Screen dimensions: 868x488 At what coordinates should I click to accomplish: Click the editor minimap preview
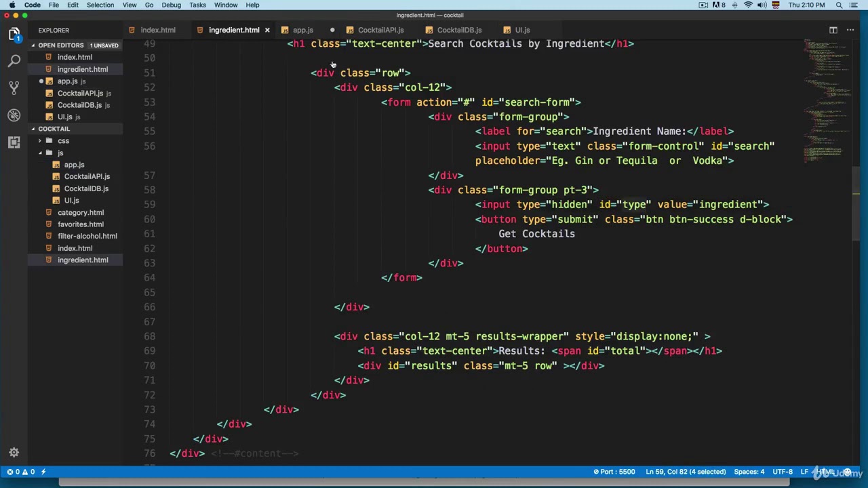tap(827, 102)
